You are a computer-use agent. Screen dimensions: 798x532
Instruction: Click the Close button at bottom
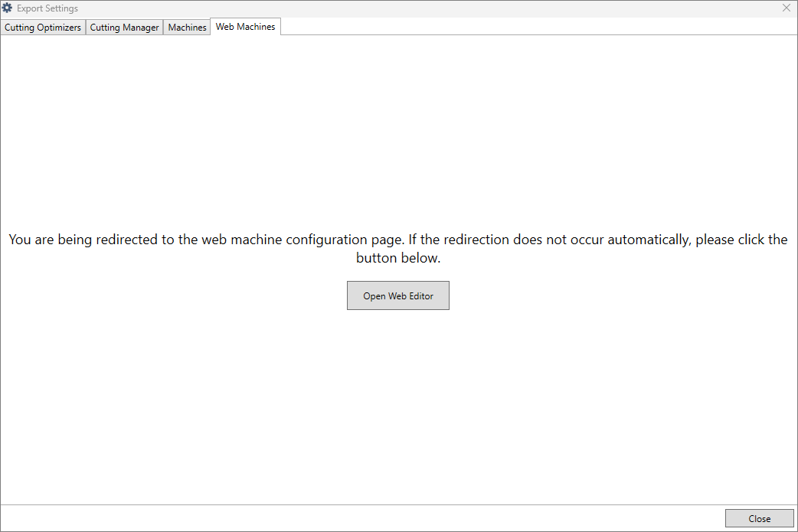click(759, 519)
